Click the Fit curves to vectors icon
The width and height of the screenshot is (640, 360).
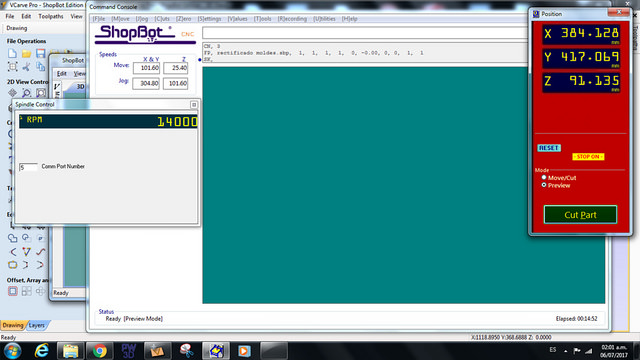point(40,251)
